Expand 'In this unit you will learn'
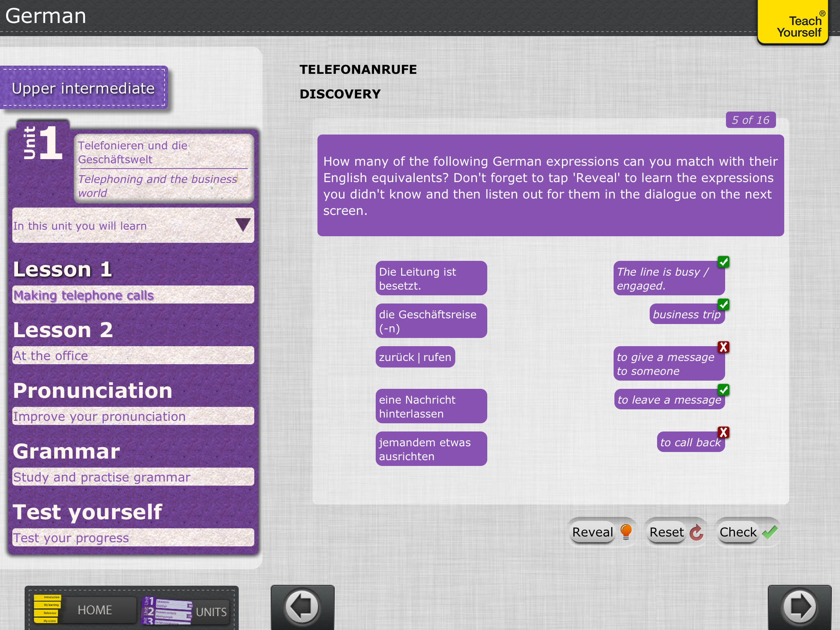 click(242, 225)
